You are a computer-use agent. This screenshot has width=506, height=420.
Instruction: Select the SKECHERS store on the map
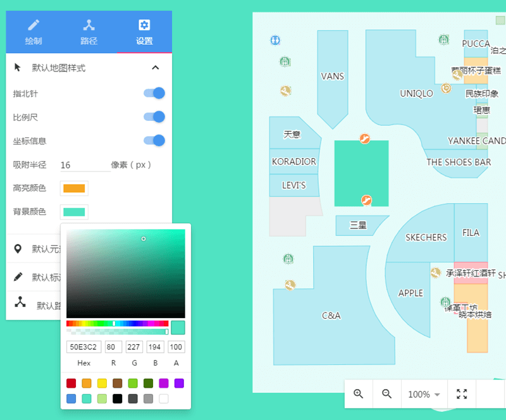[x=426, y=237]
